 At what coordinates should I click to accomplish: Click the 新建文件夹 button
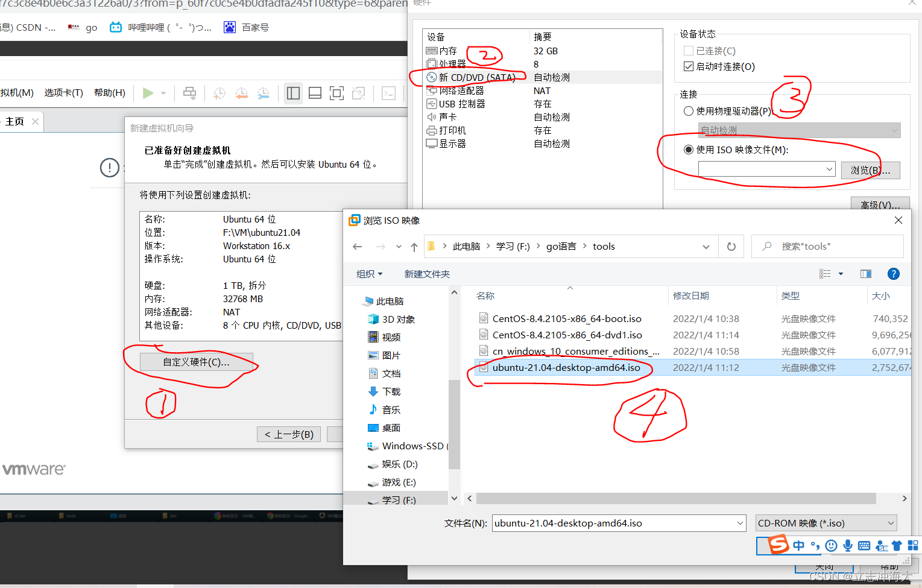427,274
